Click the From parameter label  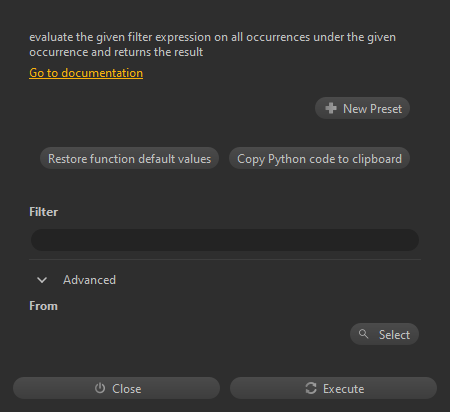click(x=43, y=306)
